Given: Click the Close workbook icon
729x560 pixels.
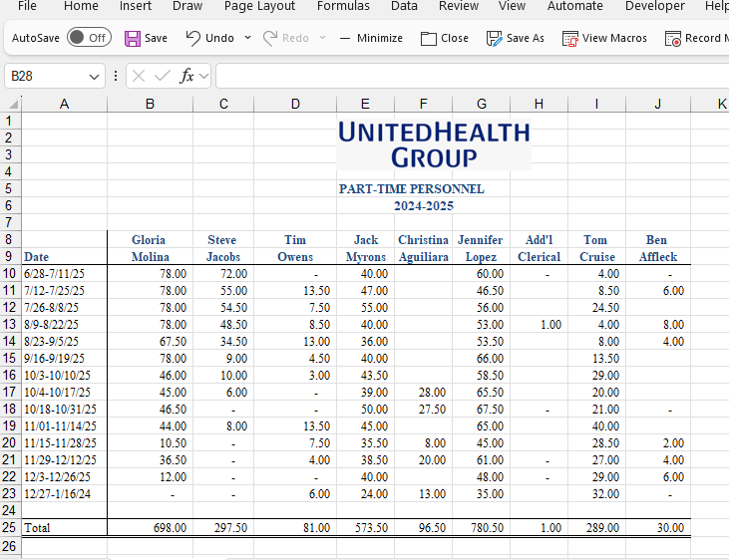Looking at the screenshot, I should pyautogui.click(x=429, y=38).
